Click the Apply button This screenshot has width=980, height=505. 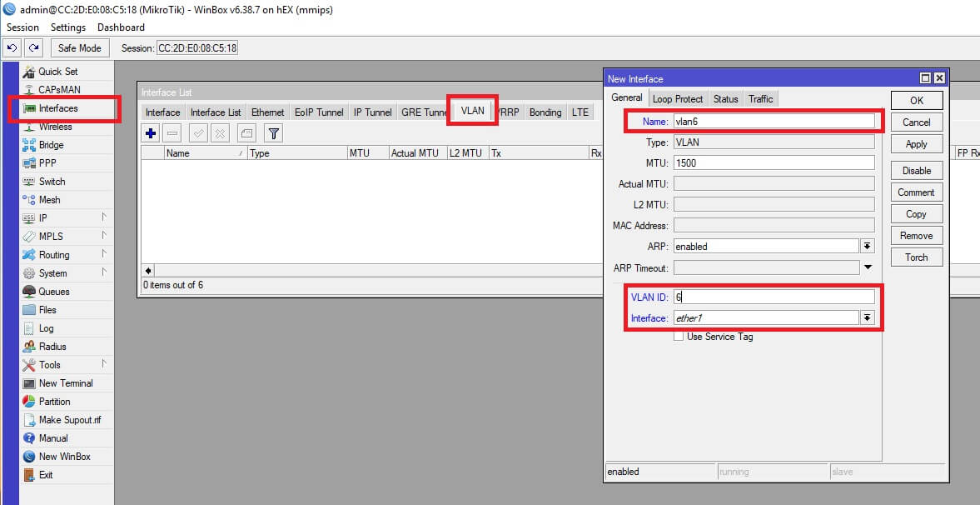pos(916,144)
